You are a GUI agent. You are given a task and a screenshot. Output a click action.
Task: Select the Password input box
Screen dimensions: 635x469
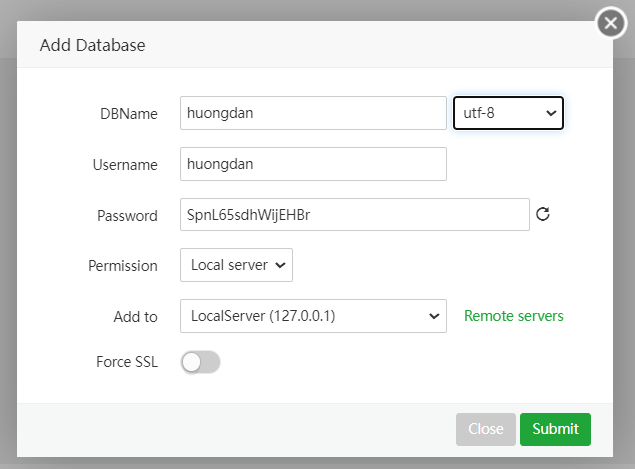click(x=353, y=214)
